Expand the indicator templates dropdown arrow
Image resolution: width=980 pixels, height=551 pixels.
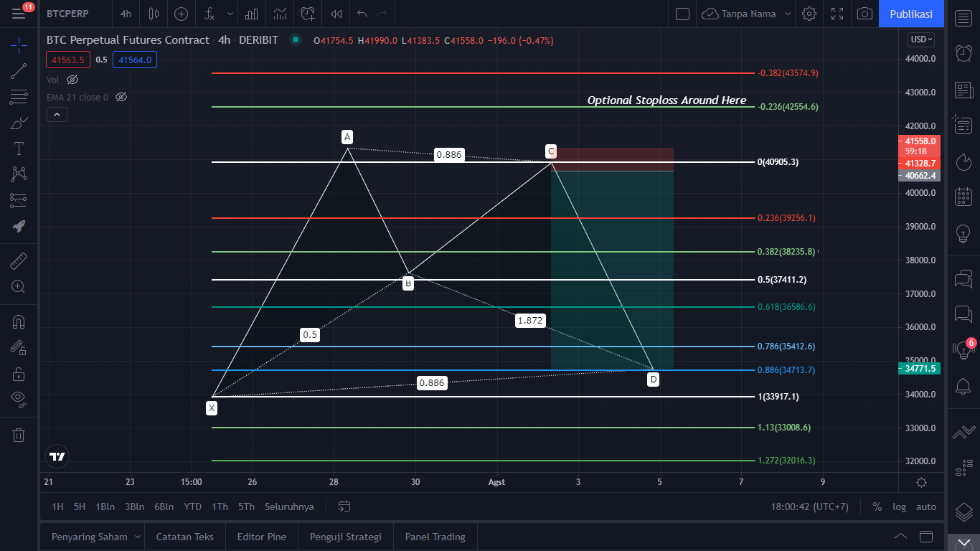tap(230, 14)
